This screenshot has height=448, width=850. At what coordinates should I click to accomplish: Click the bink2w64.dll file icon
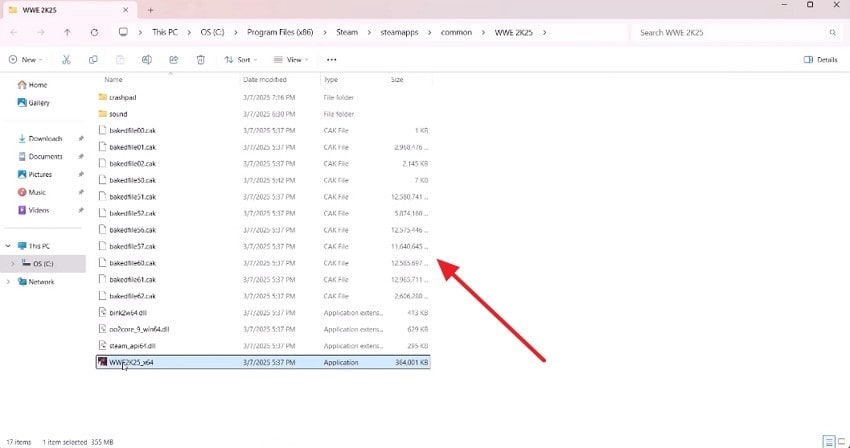pyautogui.click(x=102, y=312)
